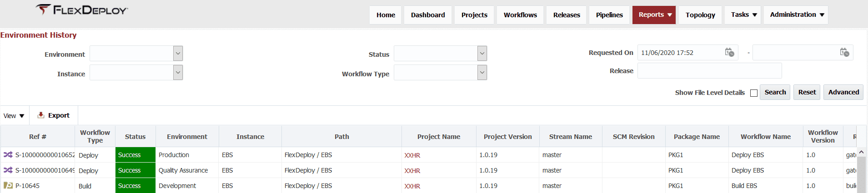Toggle the Show File Level Details checkbox
The height and width of the screenshot is (193, 868).
click(754, 93)
